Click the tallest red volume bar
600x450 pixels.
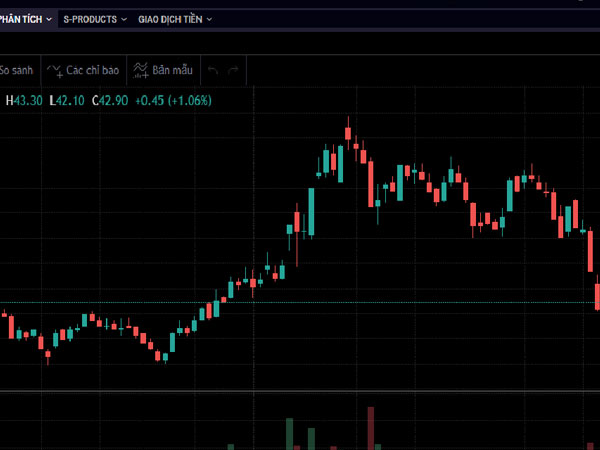370,427
